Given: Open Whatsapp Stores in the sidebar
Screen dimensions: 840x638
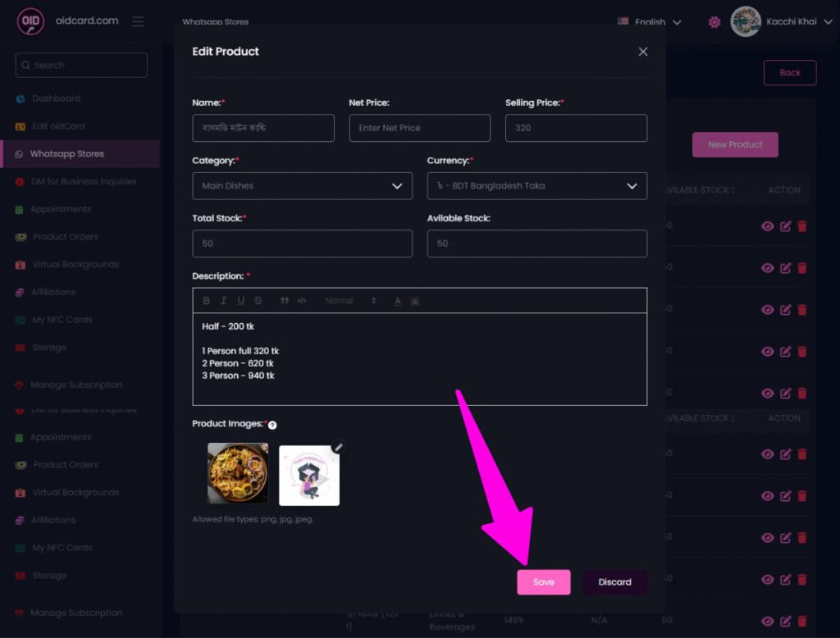Looking at the screenshot, I should pyautogui.click(x=67, y=154).
